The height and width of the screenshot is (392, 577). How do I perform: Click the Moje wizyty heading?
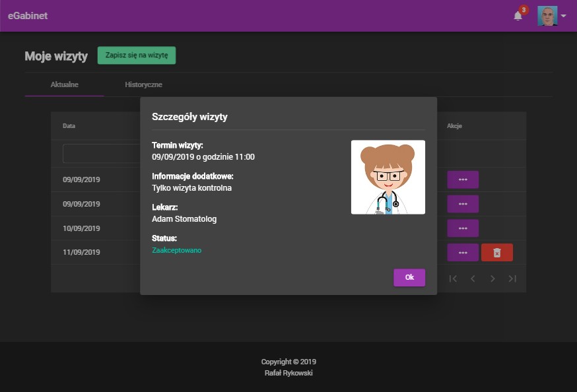point(56,56)
